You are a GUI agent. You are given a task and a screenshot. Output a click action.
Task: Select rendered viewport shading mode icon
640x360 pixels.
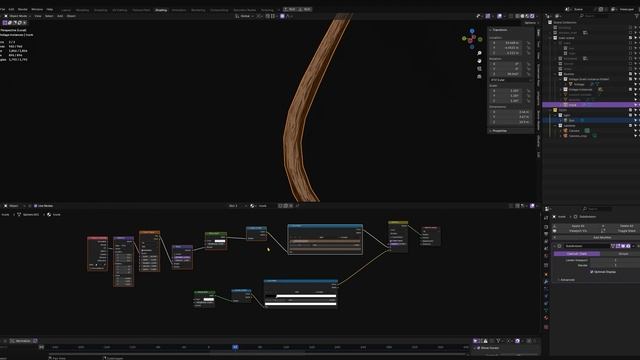532,16
